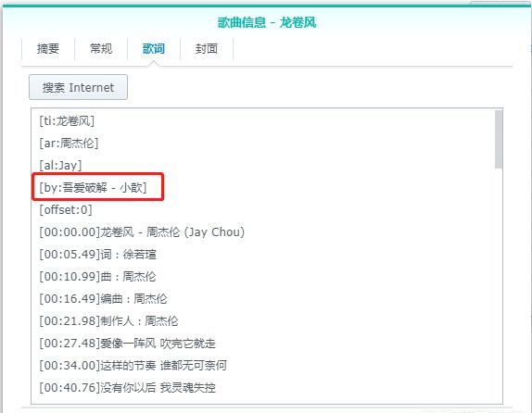Click the [al:Jay] line in lyrics
Image resolution: width=532 pixels, height=413 pixels.
tap(61, 166)
